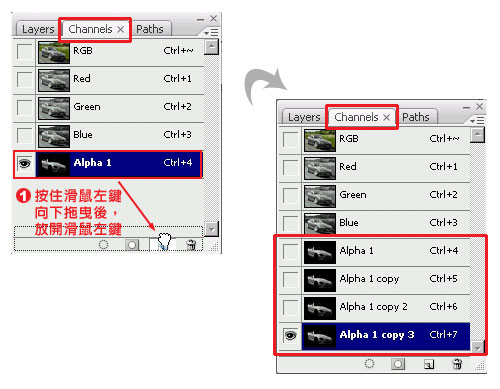Minimize the right Channels panel
500x389 pixels.
pyautogui.click(x=466, y=108)
